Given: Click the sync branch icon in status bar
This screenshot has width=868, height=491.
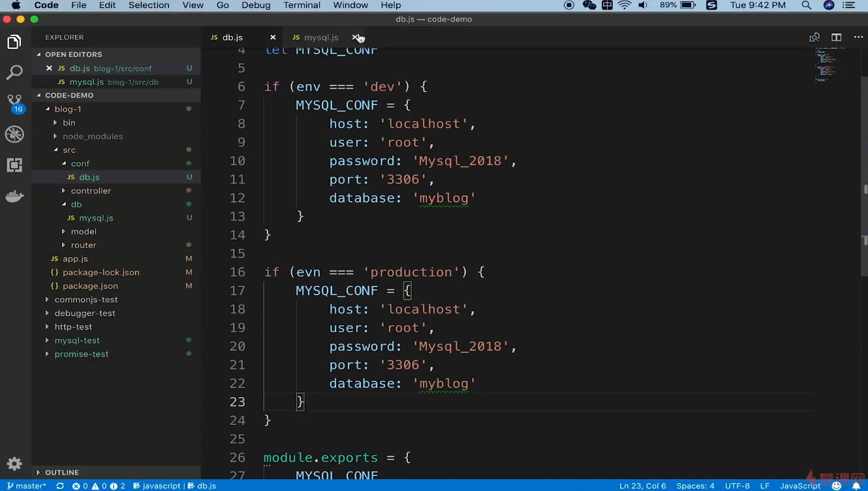Looking at the screenshot, I should [x=59, y=486].
